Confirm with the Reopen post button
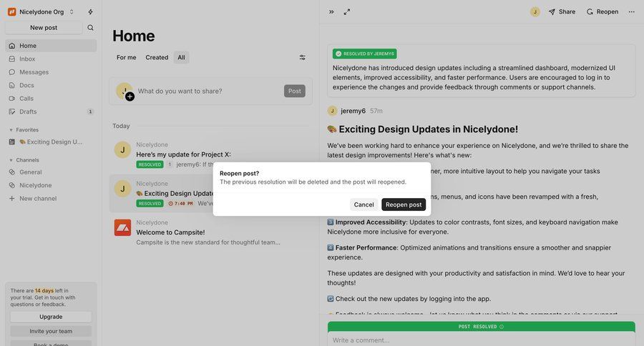 [404, 204]
